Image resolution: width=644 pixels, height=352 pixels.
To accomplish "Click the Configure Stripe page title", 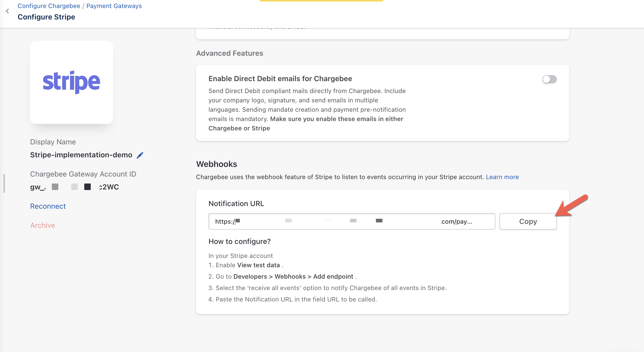I will coord(46,17).
